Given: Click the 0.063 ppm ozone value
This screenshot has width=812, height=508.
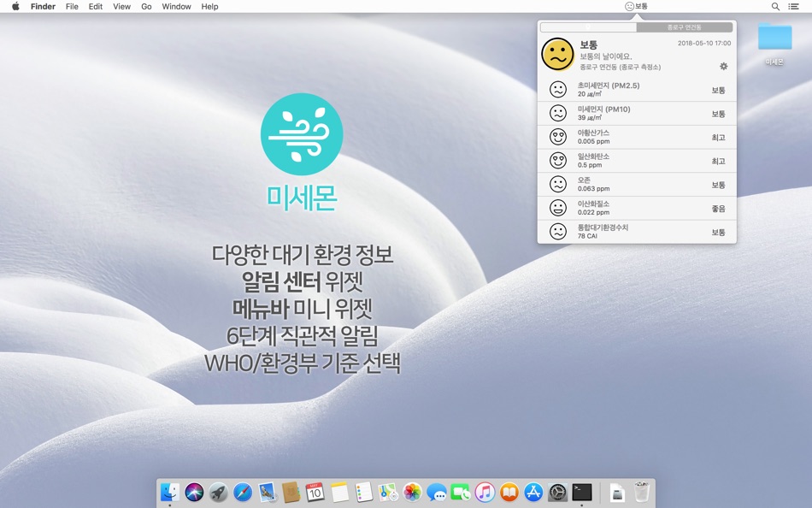Looking at the screenshot, I should tap(593, 189).
